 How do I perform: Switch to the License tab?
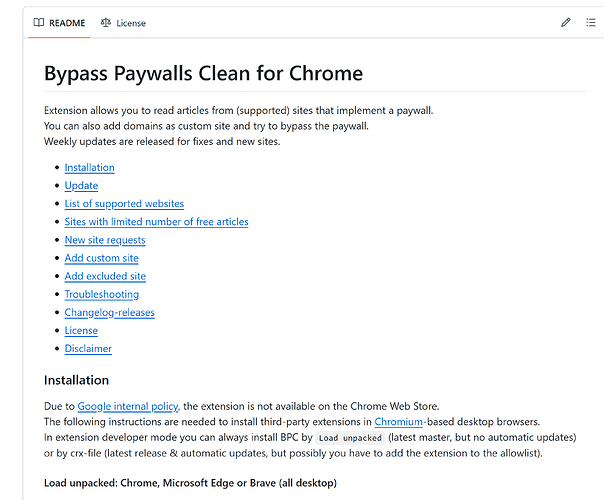pos(123,23)
